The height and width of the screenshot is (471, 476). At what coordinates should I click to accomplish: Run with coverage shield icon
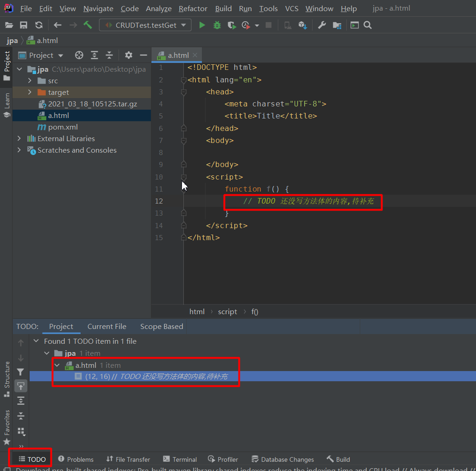coord(232,25)
